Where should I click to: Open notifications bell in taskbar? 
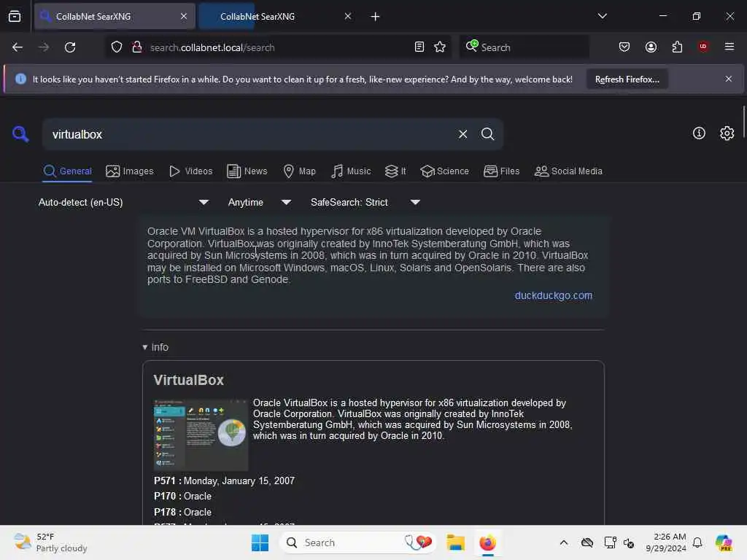[x=697, y=542]
